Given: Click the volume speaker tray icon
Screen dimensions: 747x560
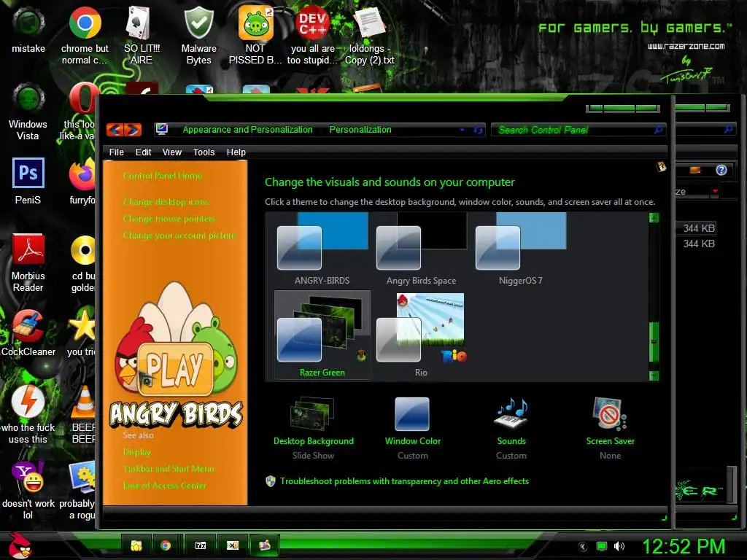Looking at the screenshot, I should pyautogui.click(x=619, y=546).
